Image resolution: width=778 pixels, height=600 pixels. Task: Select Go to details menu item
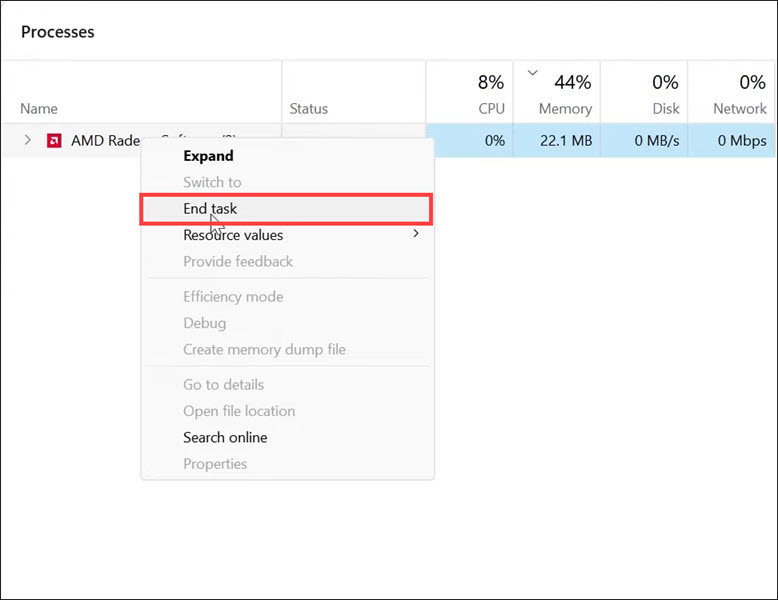223,384
